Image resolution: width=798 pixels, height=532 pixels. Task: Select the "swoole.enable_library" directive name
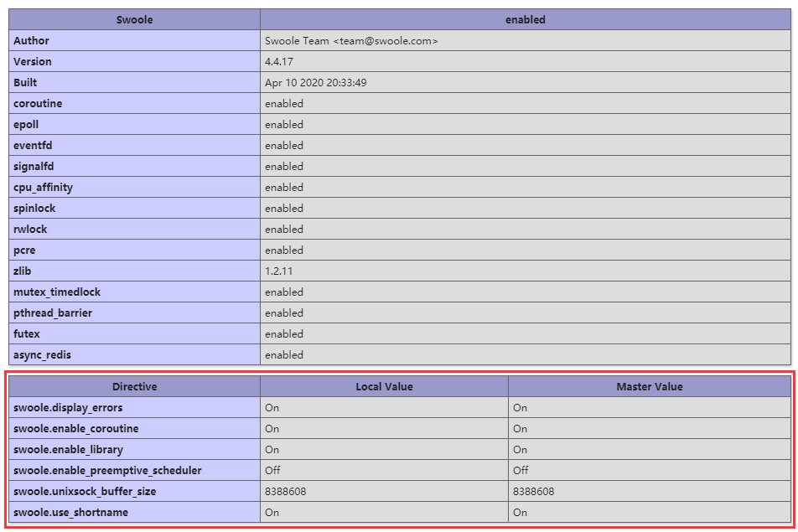[x=68, y=449]
